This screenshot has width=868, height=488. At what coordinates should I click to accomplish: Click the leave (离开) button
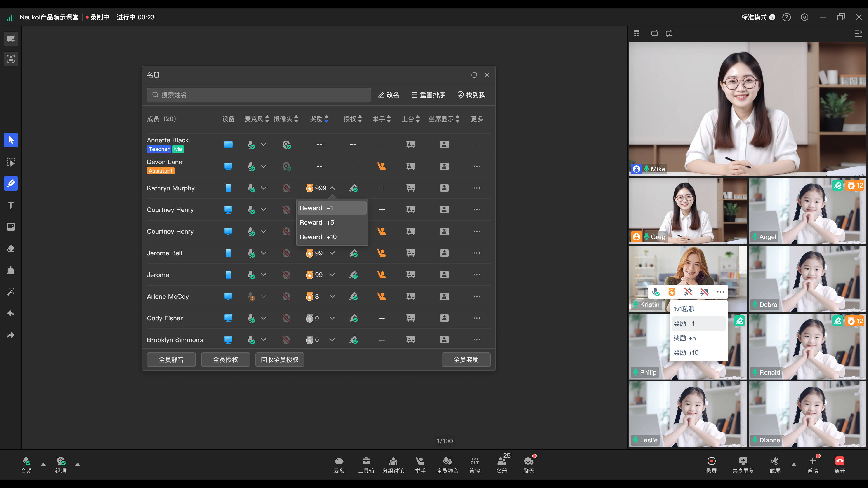click(x=840, y=465)
